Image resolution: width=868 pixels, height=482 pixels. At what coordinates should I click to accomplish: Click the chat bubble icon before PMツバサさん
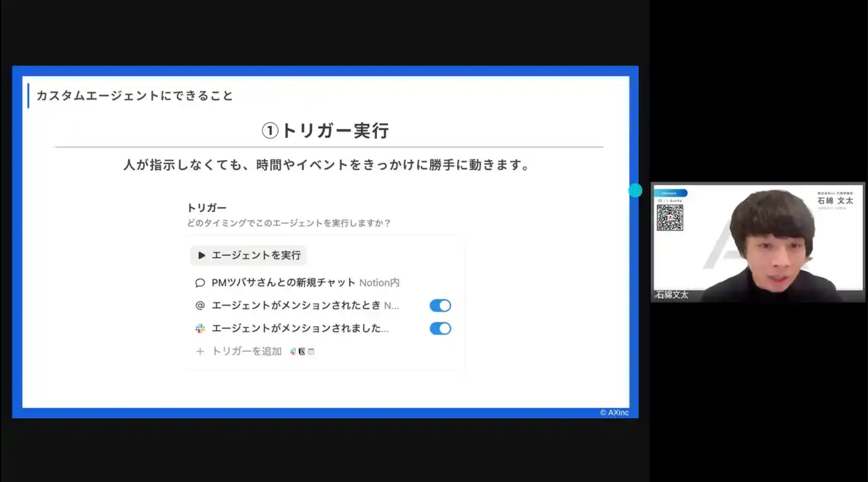200,283
